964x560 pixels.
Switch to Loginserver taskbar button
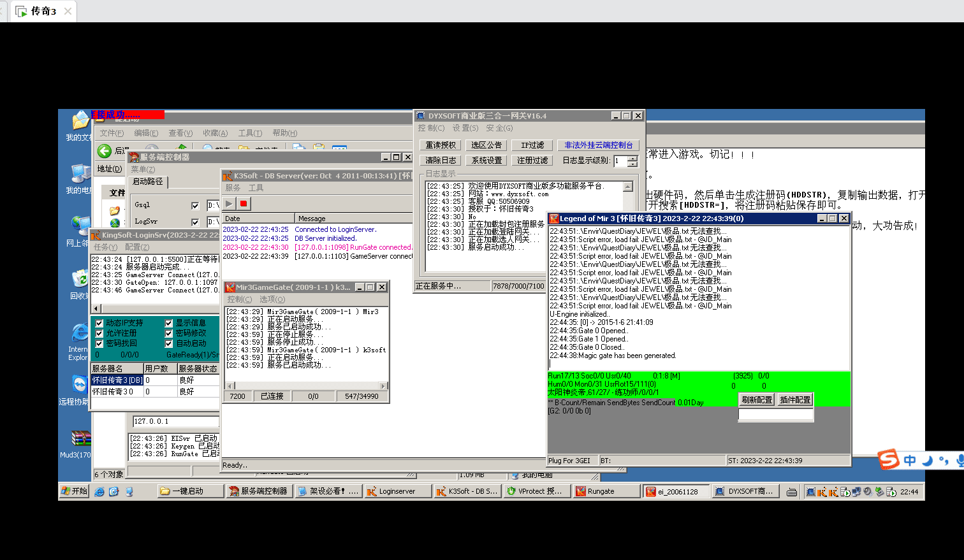(x=398, y=491)
